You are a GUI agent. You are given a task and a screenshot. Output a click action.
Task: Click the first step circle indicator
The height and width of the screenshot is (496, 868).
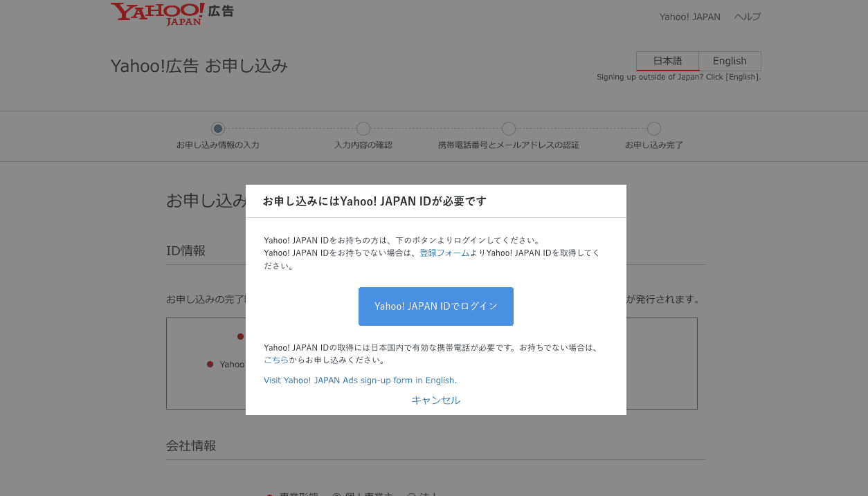(x=218, y=129)
